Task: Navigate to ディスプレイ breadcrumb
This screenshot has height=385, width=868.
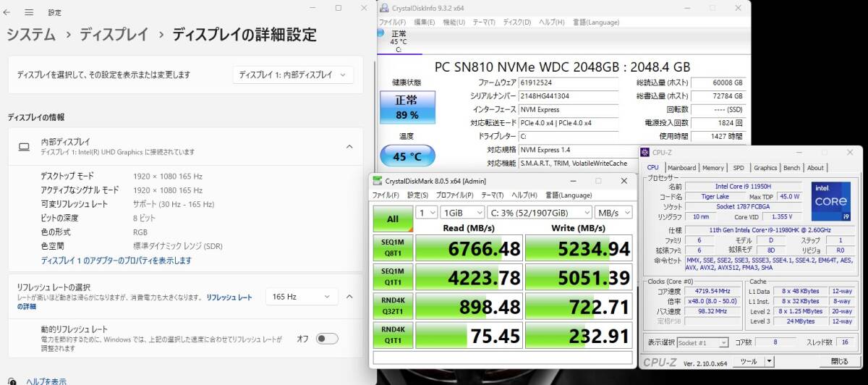Action: (x=114, y=34)
